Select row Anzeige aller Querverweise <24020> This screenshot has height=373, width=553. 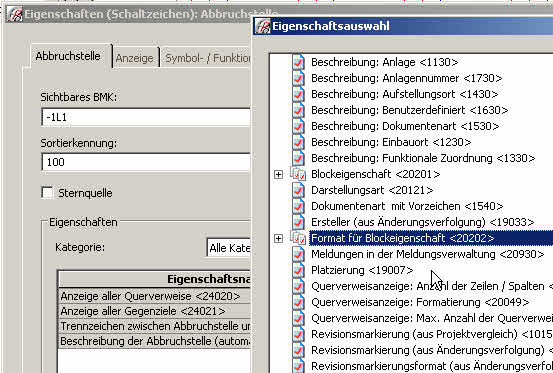point(155,296)
